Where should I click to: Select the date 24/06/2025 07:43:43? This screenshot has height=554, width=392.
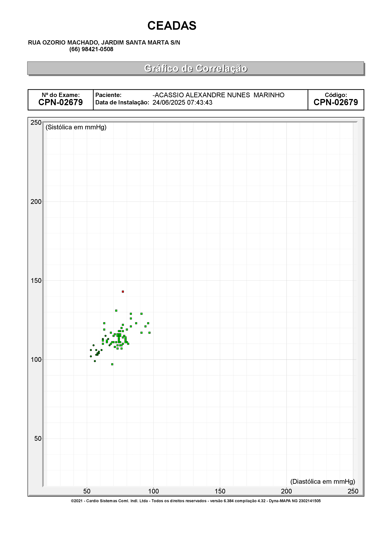[x=182, y=102]
